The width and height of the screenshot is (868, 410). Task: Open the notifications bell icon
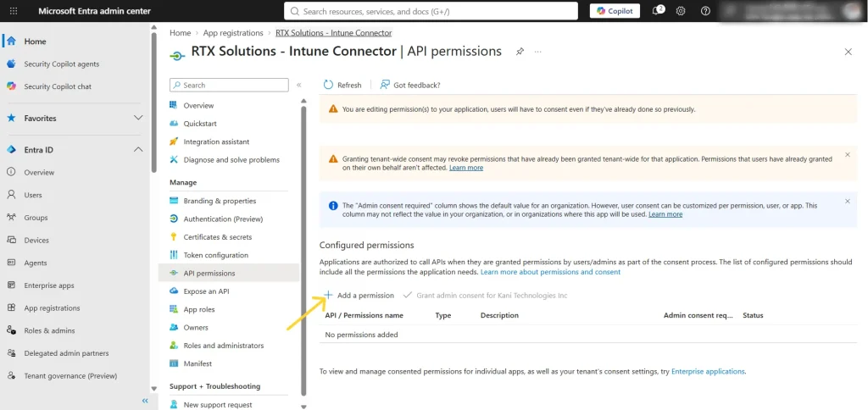658,11
